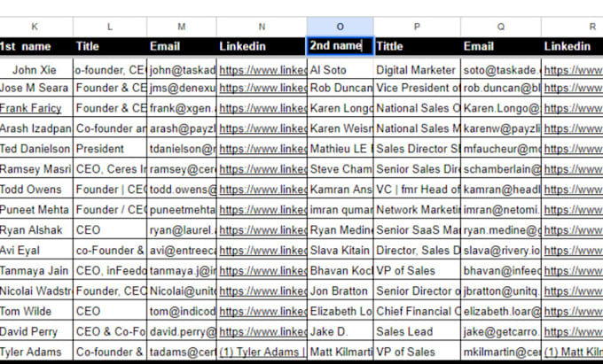Select Ted Danielson's 'President' title cell
603x364 pixels.
tap(110, 149)
